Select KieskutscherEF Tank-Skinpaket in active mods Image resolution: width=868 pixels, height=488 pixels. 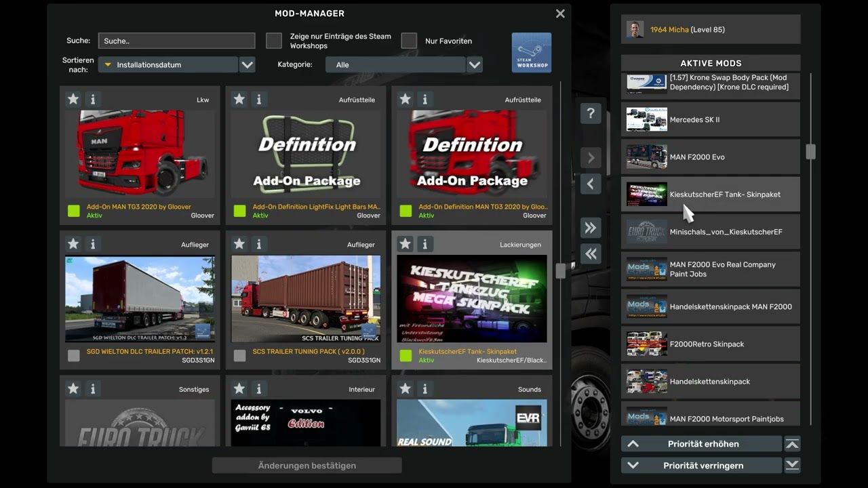711,195
